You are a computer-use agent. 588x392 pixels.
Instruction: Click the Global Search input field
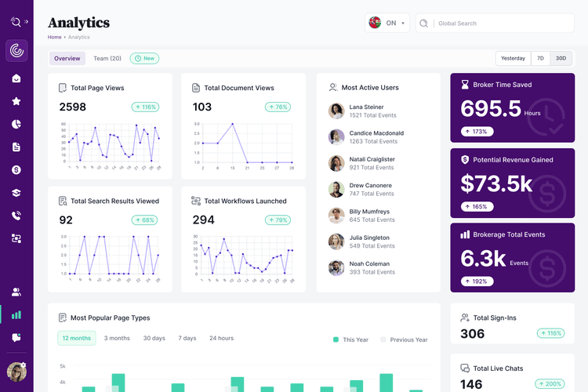(502, 24)
